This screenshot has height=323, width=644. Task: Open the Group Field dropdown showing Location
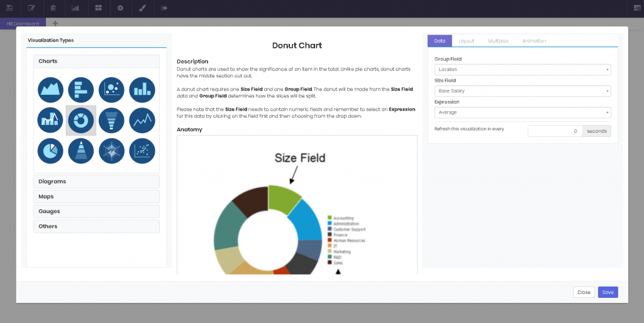[x=523, y=69]
